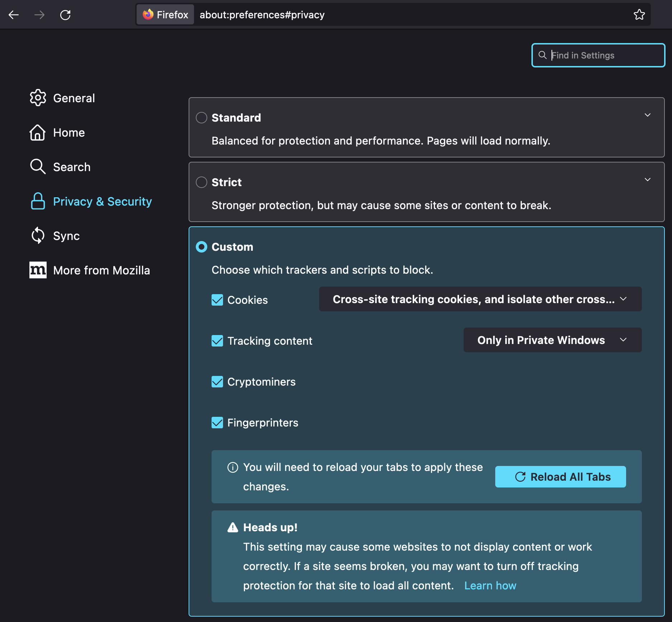The height and width of the screenshot is (622, 672).
Task: Click the Reload All Tabs button
Action: 560,477
